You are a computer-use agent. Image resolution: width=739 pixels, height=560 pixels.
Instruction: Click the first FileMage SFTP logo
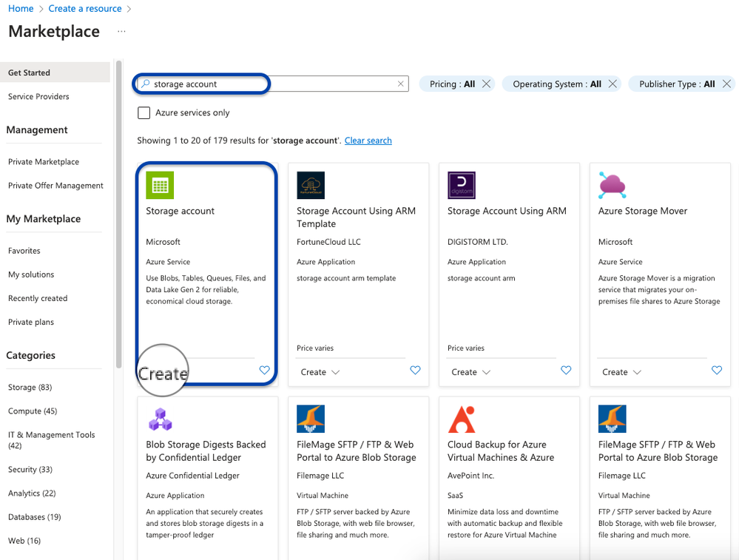coord(311,419)
